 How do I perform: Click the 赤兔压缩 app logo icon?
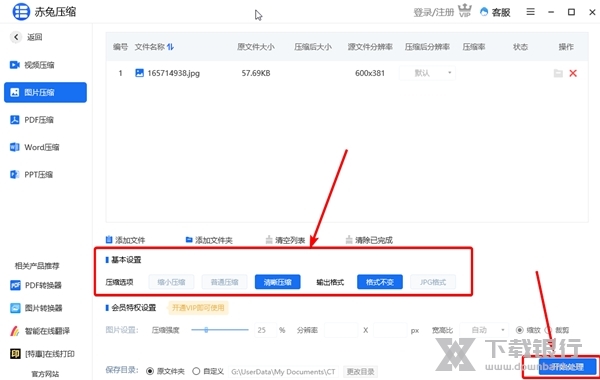tap(21, 11)
